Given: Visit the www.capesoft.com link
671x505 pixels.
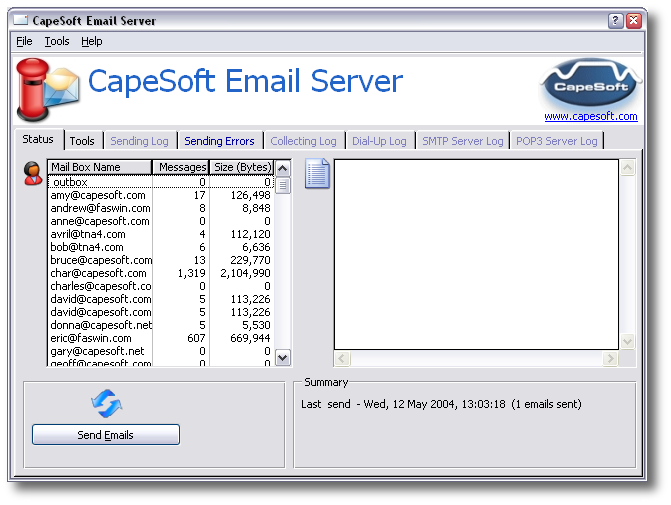Looking at the screenshot, I should [591, 115].
